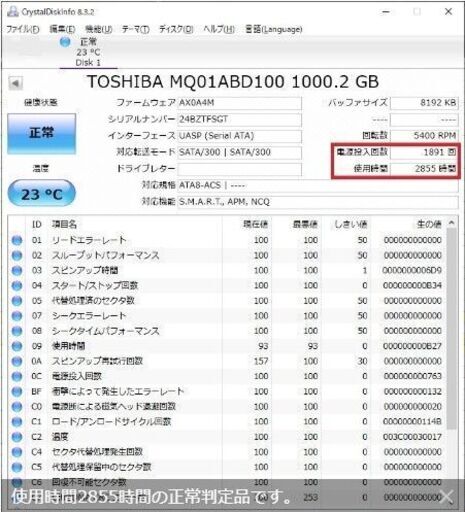This screenshot has width=465, height=512.
Task: Click status icon for row C5 代替処理保留中のセクタ数
Action: pyautogui.click(x=17, y=467)
